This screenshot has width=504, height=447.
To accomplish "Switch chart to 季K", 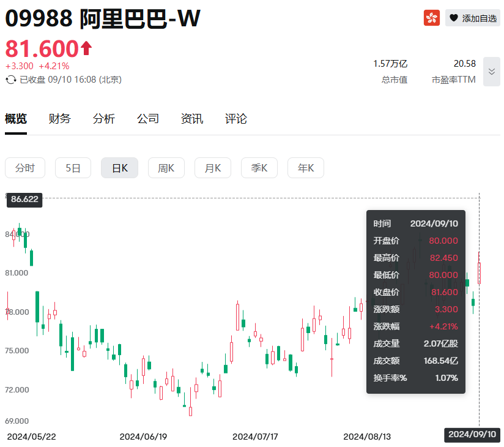I will click(x=259, y=168).
